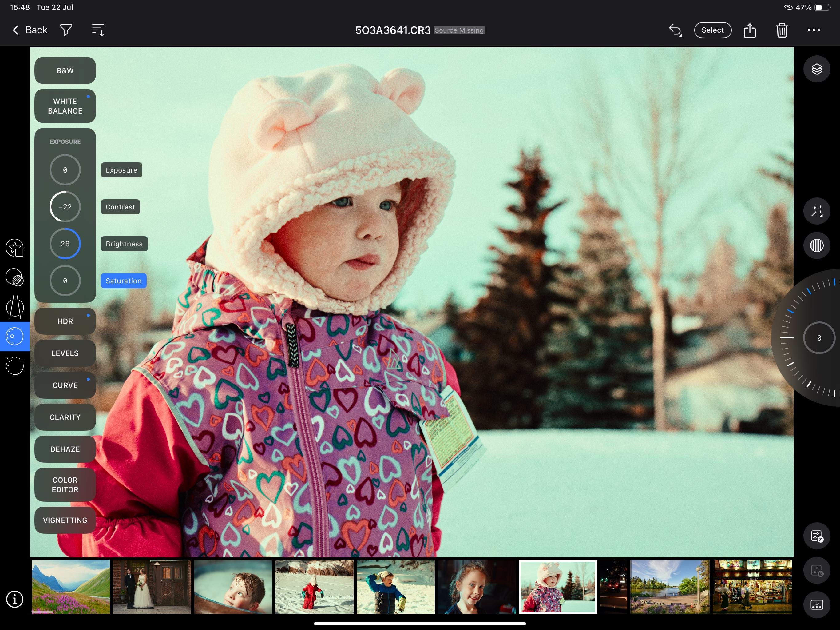Viewport: 840px width, 630px height.
Task: Select the Brightness dial showing 28
Action: tap(65, 244)
